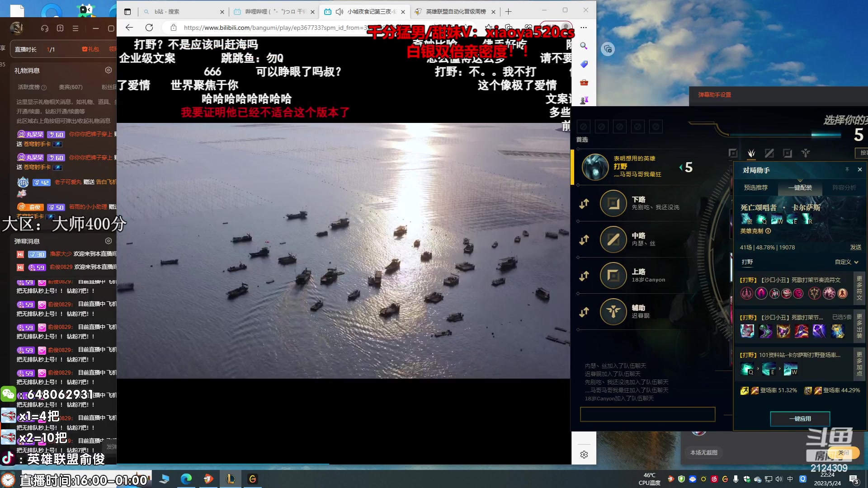The image size is (868, 488).
Task: Close the 对局助手 panel
Action: click(860, 169)
